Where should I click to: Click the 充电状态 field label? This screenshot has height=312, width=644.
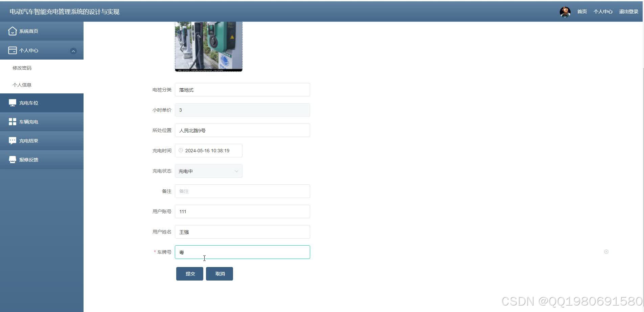tap(162, 171)
